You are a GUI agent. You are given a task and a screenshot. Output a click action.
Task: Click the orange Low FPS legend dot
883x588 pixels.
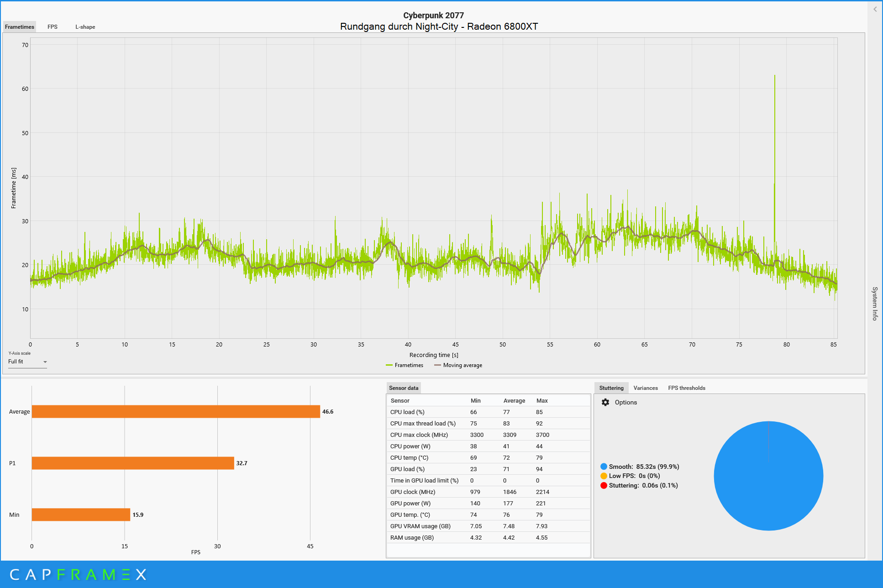pyautogui.click(x=604, y=476)
